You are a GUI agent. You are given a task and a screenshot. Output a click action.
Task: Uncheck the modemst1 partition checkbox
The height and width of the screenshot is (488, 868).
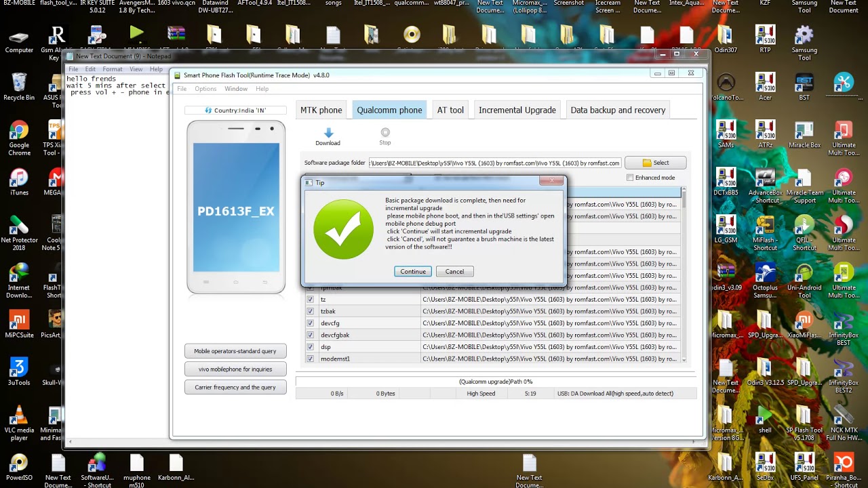[x=310, y=359]
